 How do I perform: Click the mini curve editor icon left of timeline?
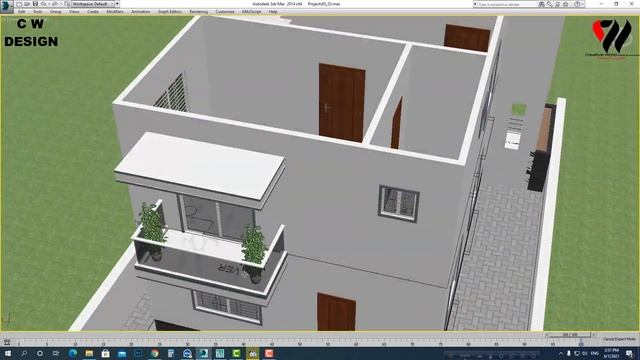click(x=7, y=342)
